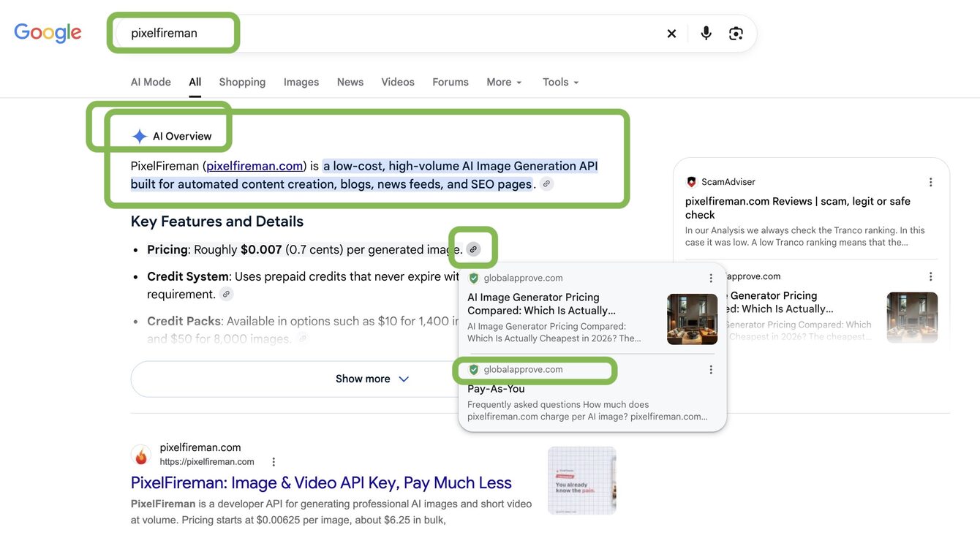Open the pixelfireman.com Reviews scam check link

click(x=798, y=208)
